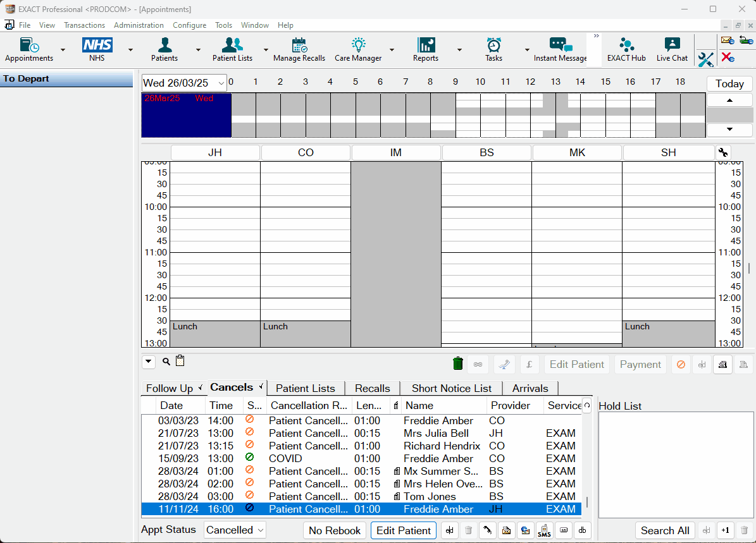Open the Patients toolbar icon
The image size is (756, 543).
tap(164, 49)
